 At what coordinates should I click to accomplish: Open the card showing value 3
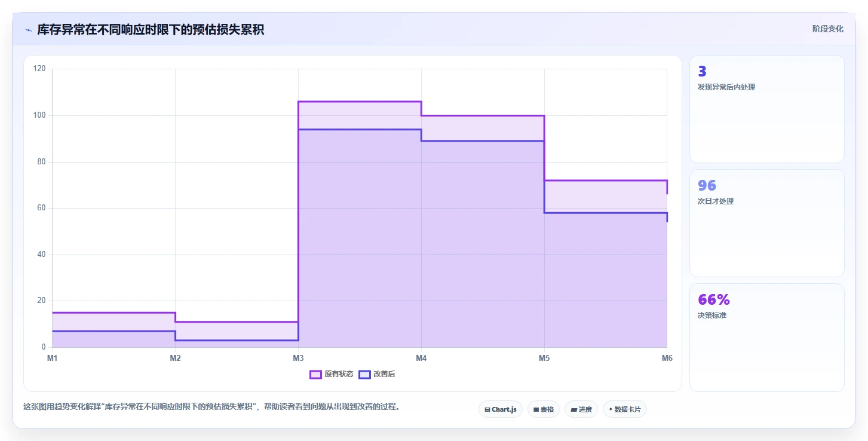point(766,109)
